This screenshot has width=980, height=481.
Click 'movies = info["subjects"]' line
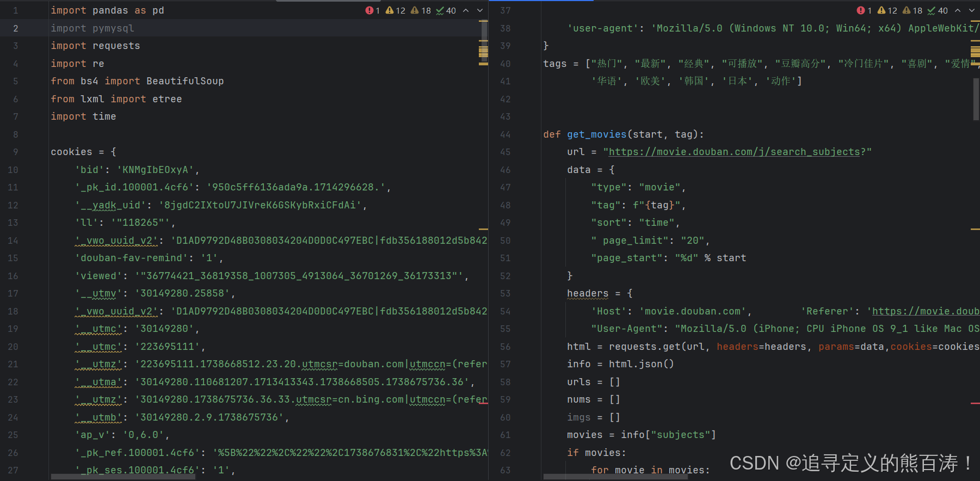642,435
